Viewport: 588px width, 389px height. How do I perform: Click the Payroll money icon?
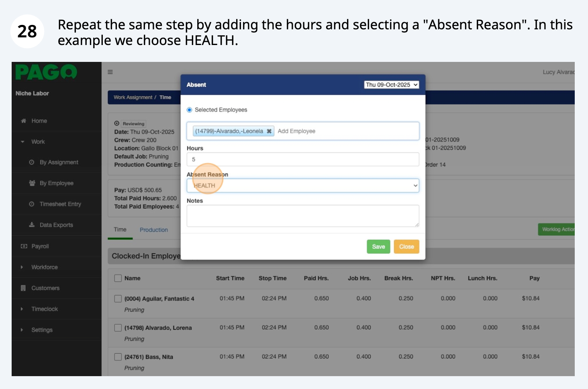pyautogui.click(x=24, y=246)
